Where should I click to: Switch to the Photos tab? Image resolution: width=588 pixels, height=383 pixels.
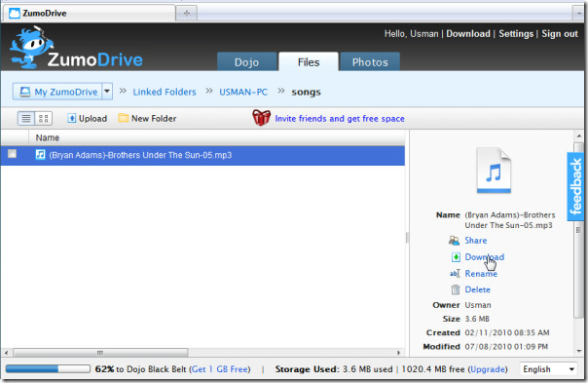click(370, 62)
